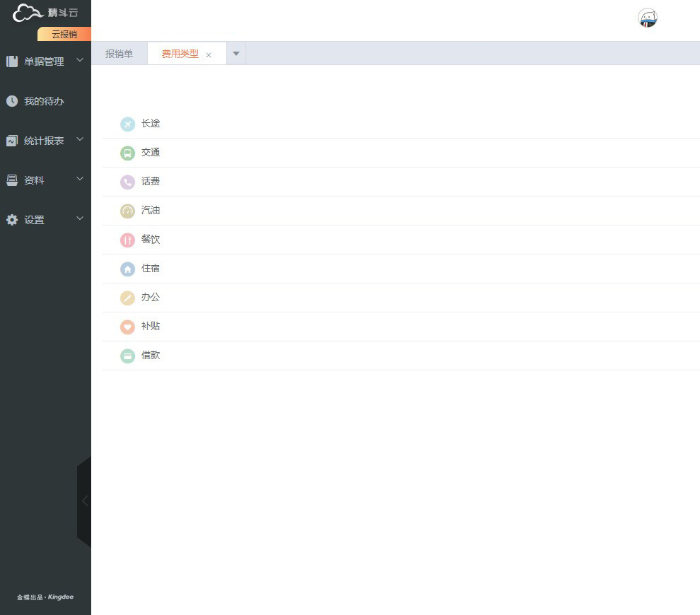700x615 pixels.
Task: Select the 住宿 expense type text
Action: click(x=151, y=268)
